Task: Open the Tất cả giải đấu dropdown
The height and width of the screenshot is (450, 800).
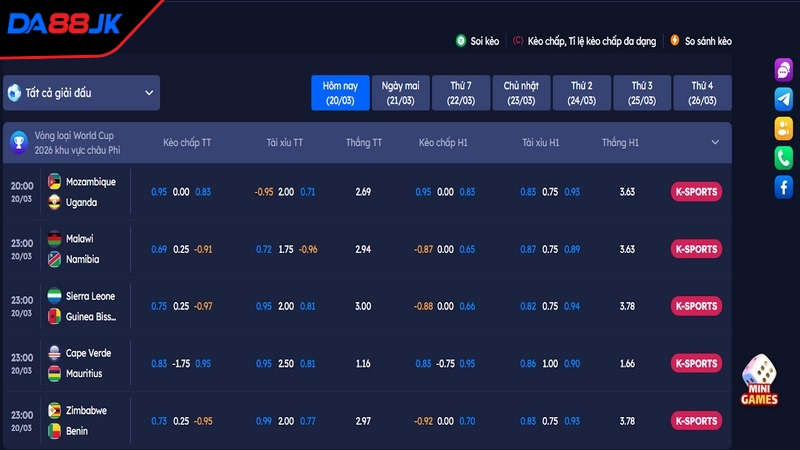Action: tap(81, 93)
